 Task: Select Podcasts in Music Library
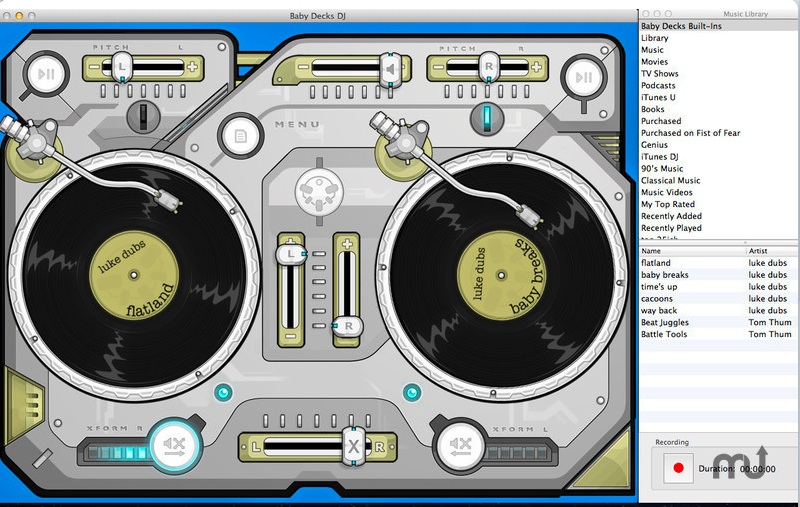[718, 85]
